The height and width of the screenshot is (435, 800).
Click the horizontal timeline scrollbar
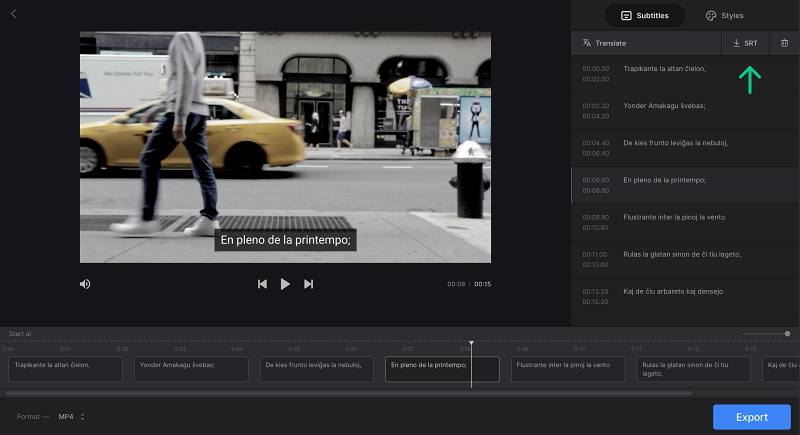349,393
